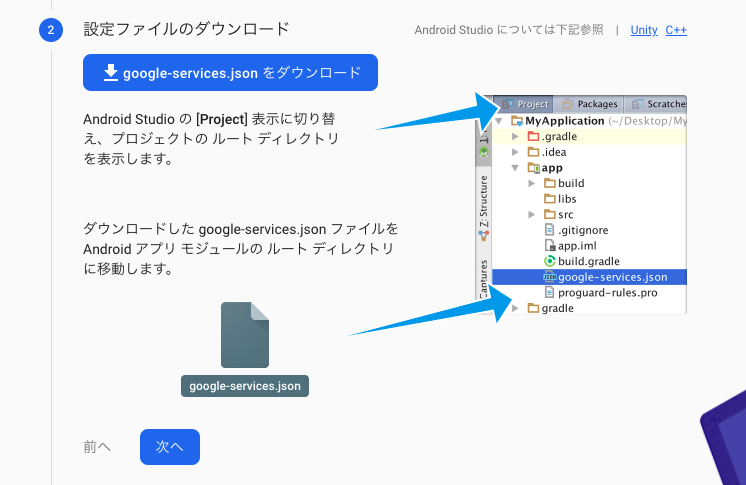
Task: Select the MyApplication tree row text
Action: [x=565, y=121]
